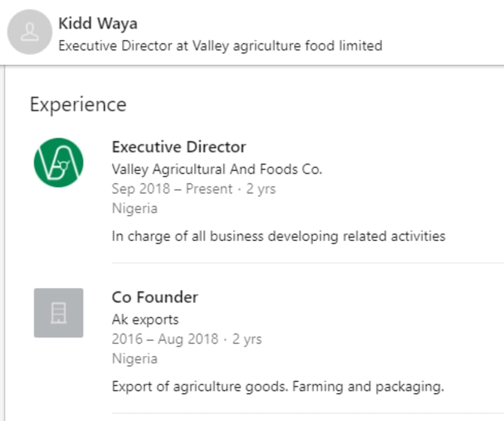The width and height of the screenshot is (504, 421).
Task: Click the Sep 2018 – Present date
Action: tap(172, 188)
